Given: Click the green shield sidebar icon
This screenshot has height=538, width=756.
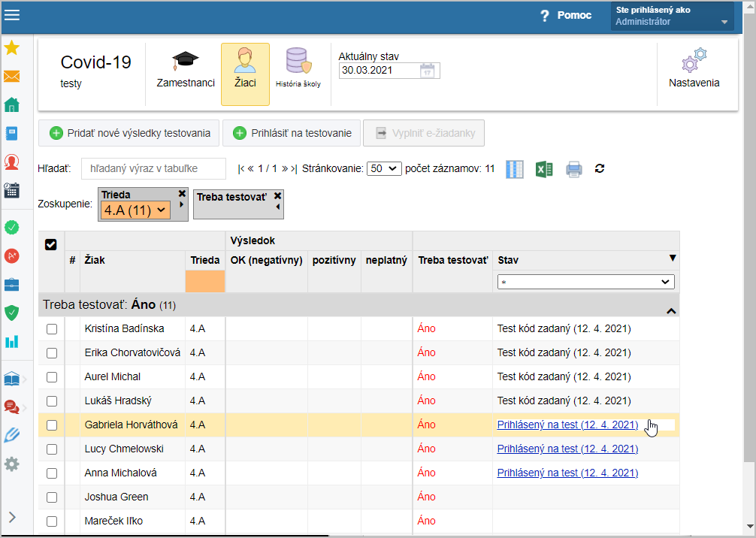Looking at the screenshot, I should 11,313.
